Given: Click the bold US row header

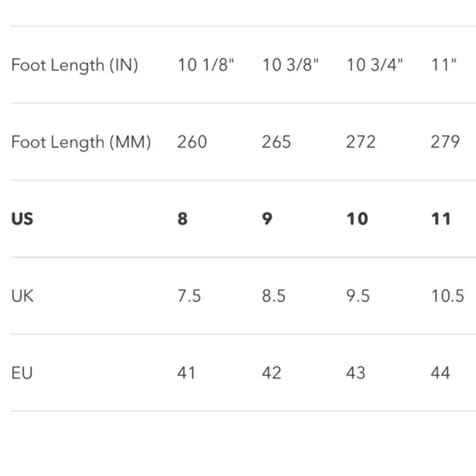Looking at the screenshot, I should click(x=22, y=219).
